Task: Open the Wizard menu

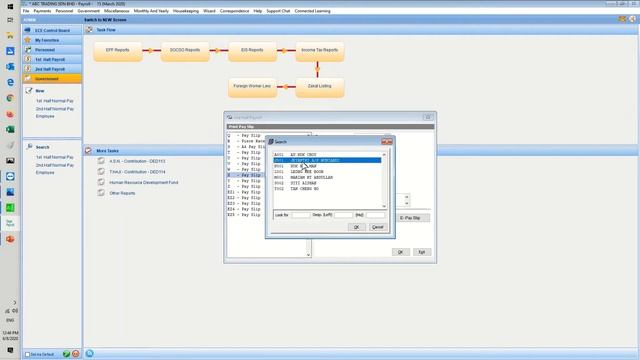Action: coord(209,11)
